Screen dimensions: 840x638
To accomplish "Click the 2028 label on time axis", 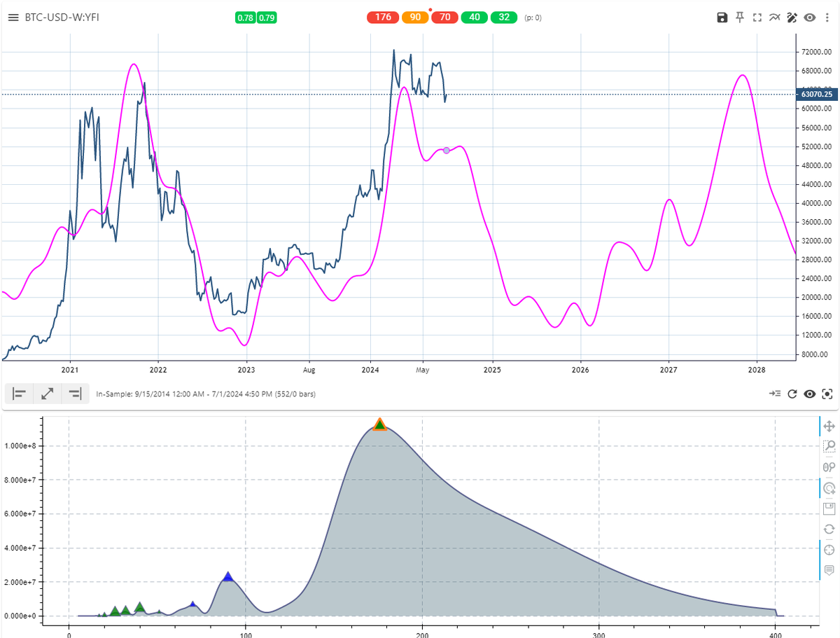I will [757, 368].
